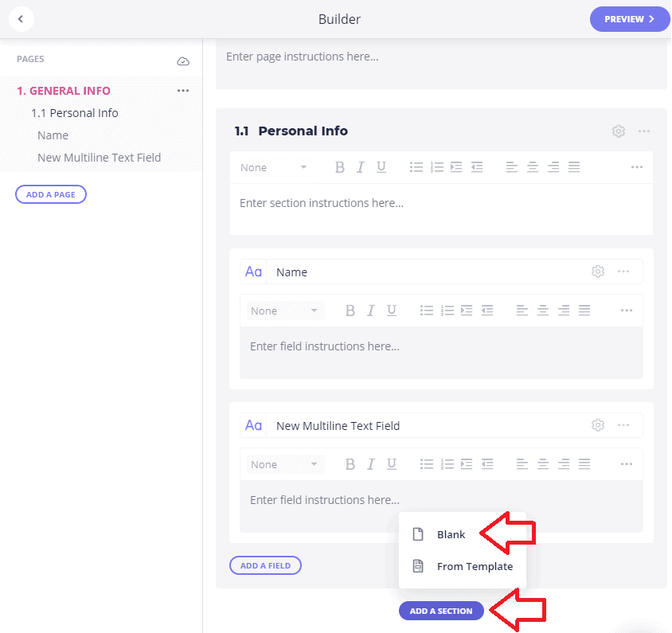The width and height of the screenshot is (672, 633).
Task: Open Name field style dropdown showing None
Action: [285, 311]
